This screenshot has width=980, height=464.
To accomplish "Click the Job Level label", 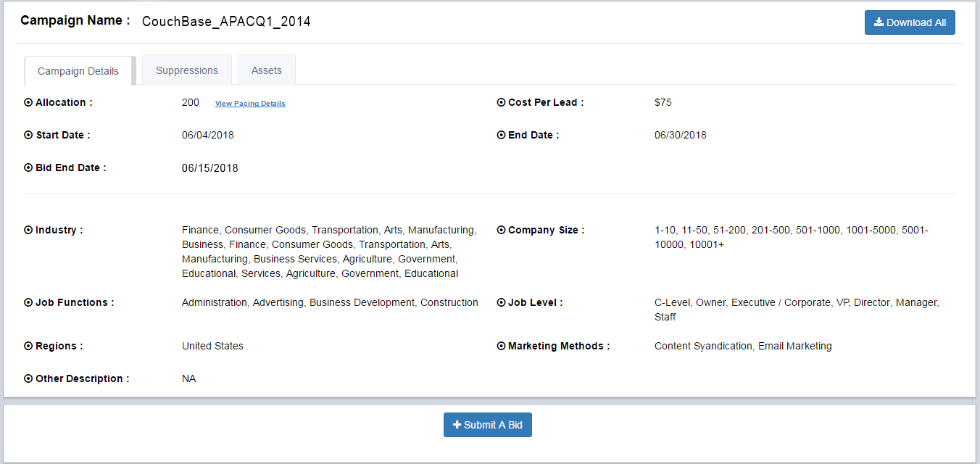I will click(536, 302).
